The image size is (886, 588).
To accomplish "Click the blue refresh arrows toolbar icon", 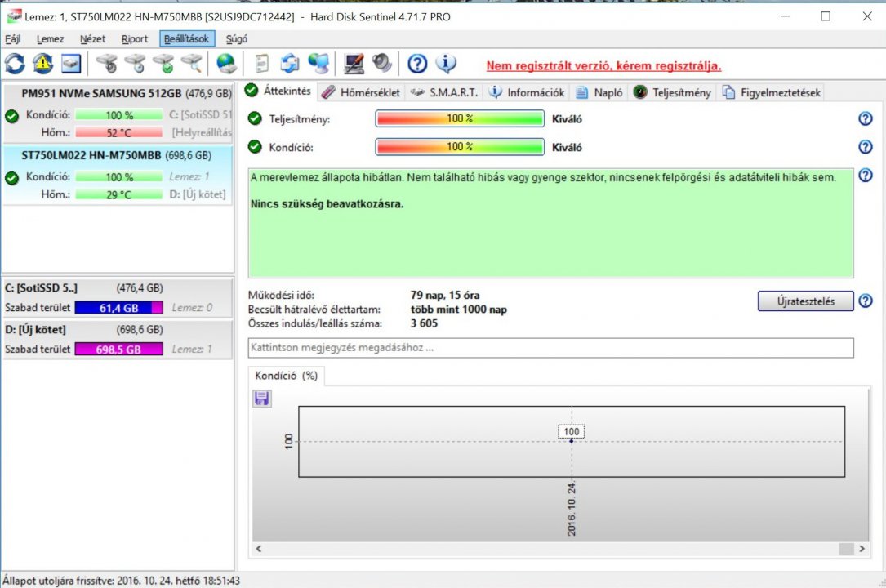I will click(x=15, y=64).
